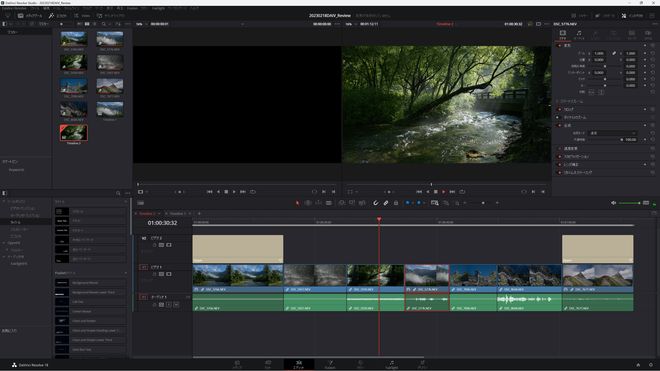Expand the Speed Change section in Inspector

(571, 148)
